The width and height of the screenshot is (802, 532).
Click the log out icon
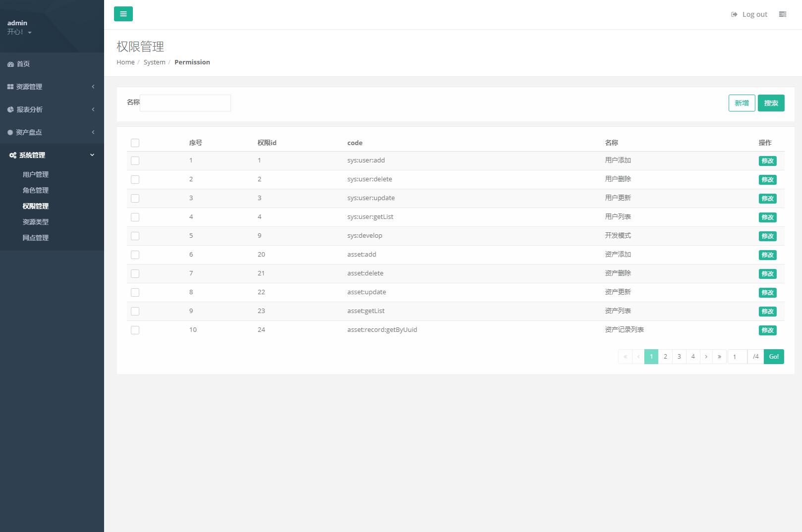point(734,14)
